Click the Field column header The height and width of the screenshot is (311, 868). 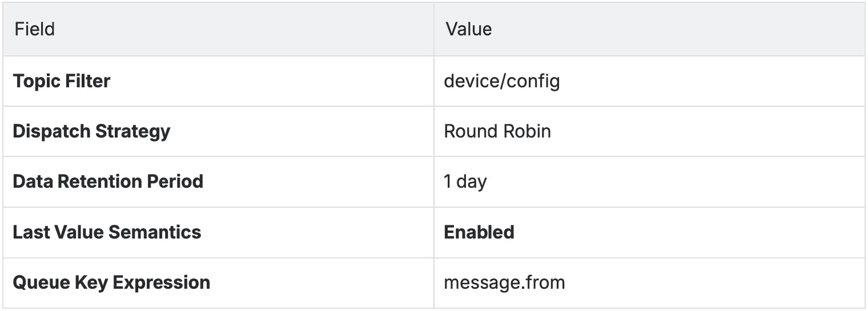(35, 29)
